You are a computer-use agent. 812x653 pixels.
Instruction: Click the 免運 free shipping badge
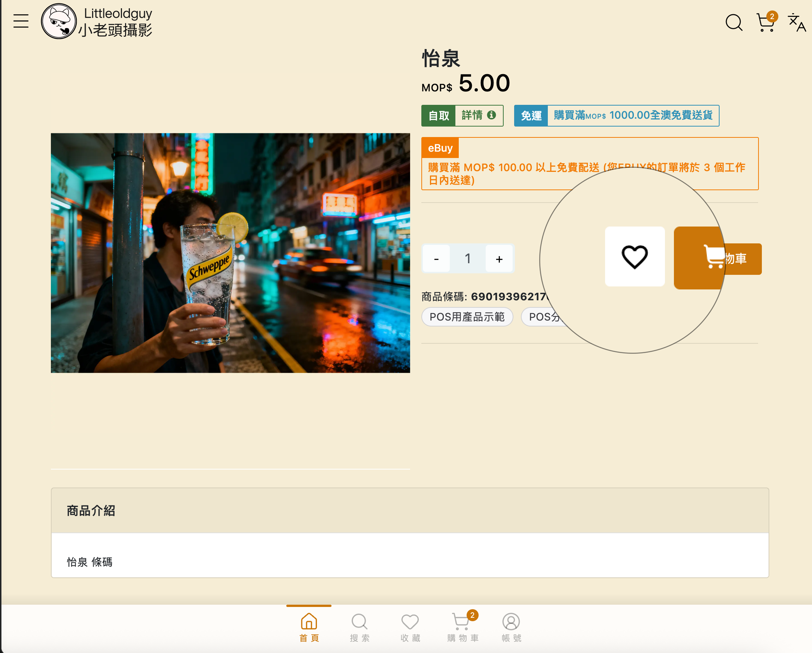coord(531,116)
